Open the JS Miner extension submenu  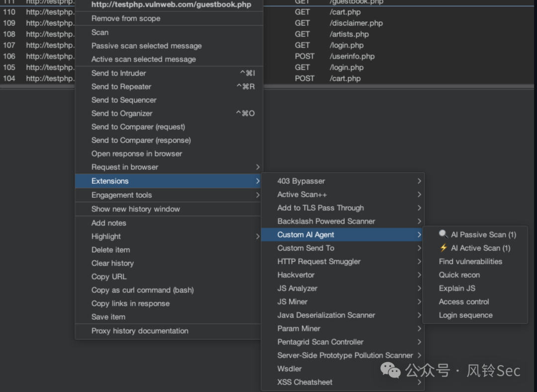coord(292,302)
